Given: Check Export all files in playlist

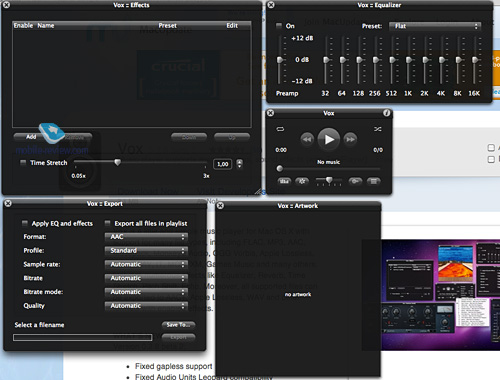Looking at the screenshot, I should (107, 223).
